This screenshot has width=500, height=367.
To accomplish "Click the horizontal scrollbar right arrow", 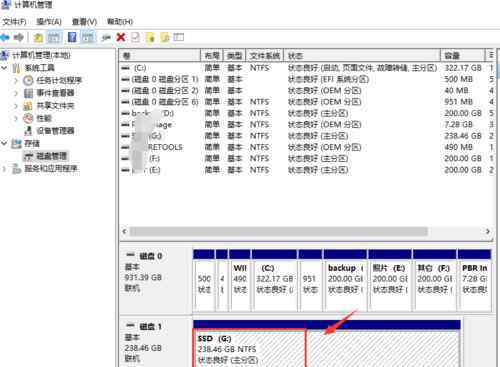I will [488, 231].
